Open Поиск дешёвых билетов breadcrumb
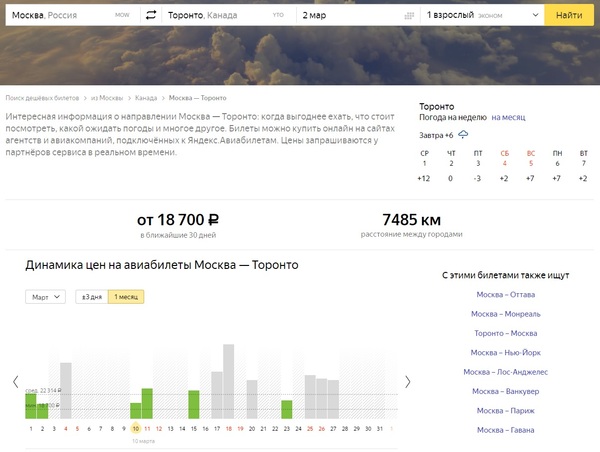This screenshot has height=452, width=600. (43, 98)
